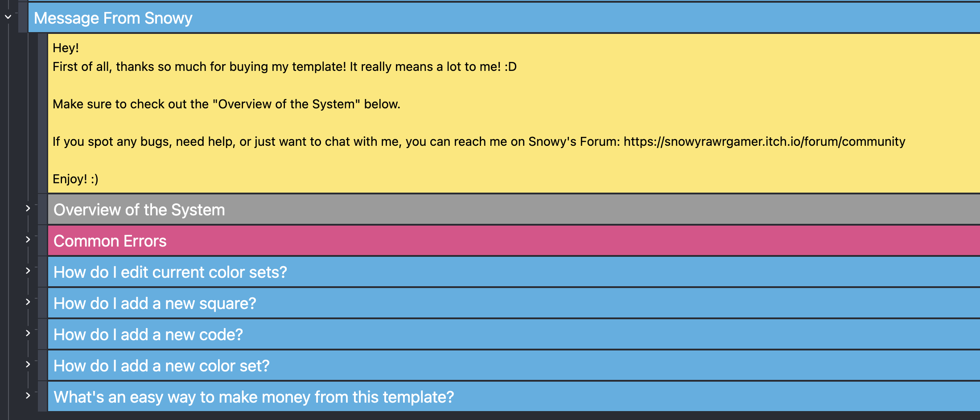Select the gray Overview of the System header

tap(139, 210)
